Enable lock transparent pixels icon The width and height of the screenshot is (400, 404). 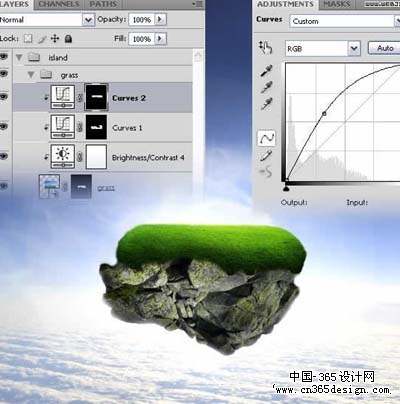click(x=28, y=39)
